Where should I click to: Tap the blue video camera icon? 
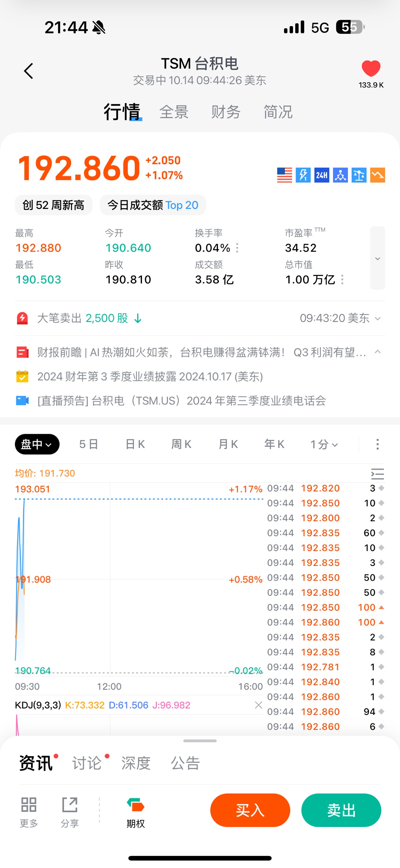[x=22, y=401]
